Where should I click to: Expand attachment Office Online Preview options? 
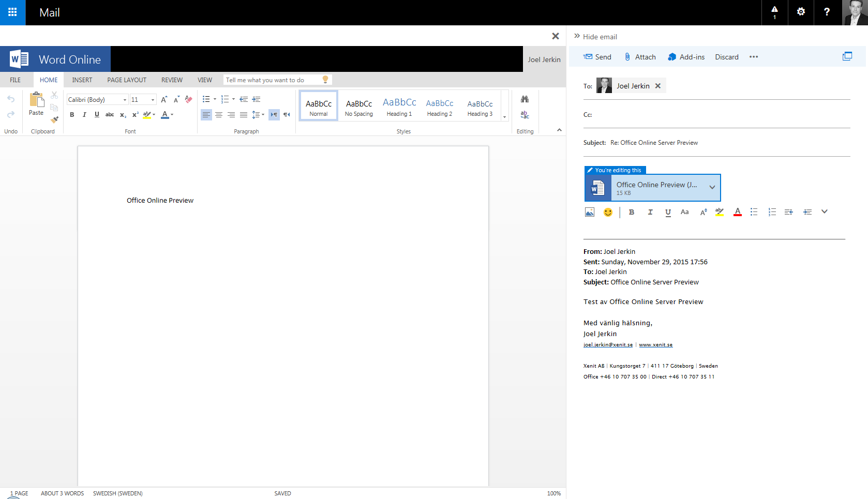712,188
